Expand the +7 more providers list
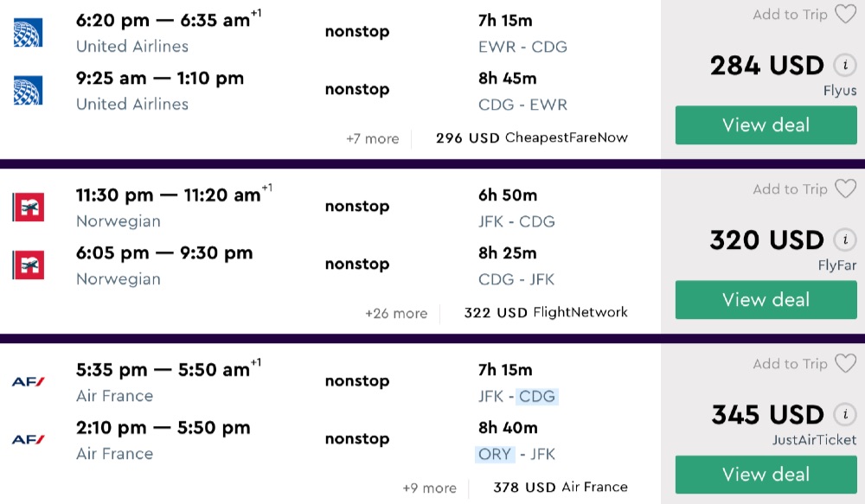 [373, 138]
